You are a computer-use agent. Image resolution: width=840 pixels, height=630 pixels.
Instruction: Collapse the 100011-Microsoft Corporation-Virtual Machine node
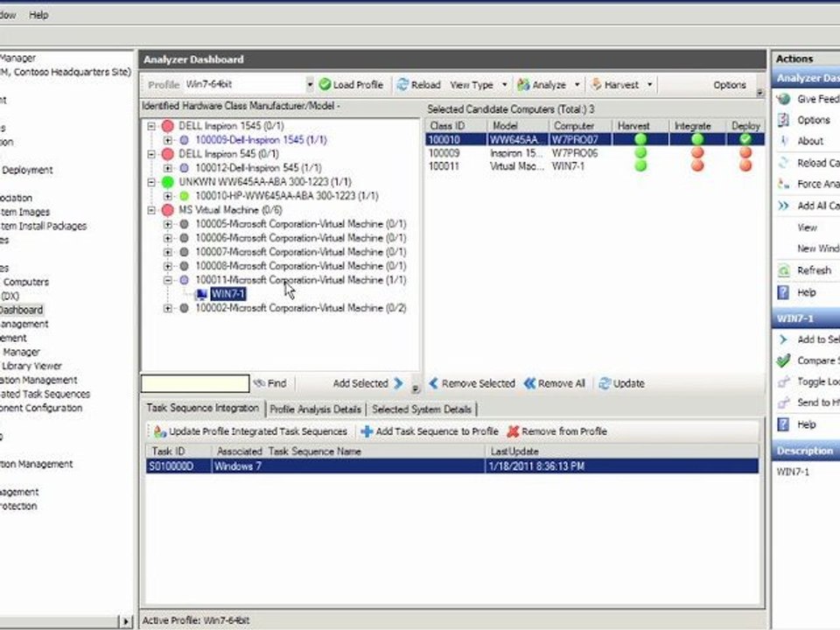168,280
